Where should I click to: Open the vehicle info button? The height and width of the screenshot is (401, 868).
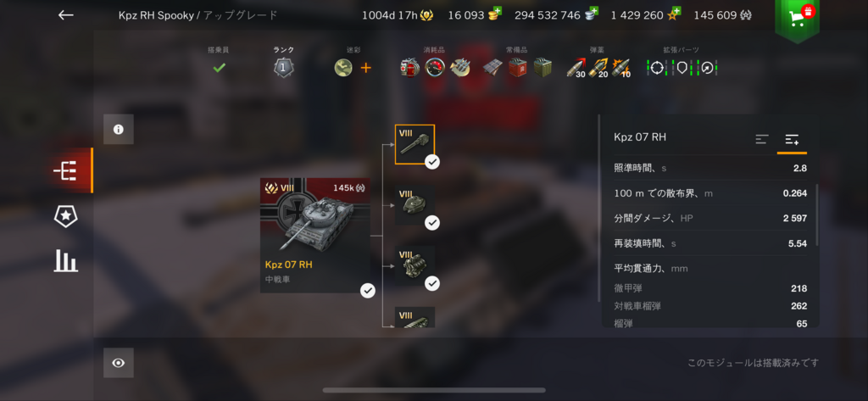pyautogui.click(x=119, y=129)
